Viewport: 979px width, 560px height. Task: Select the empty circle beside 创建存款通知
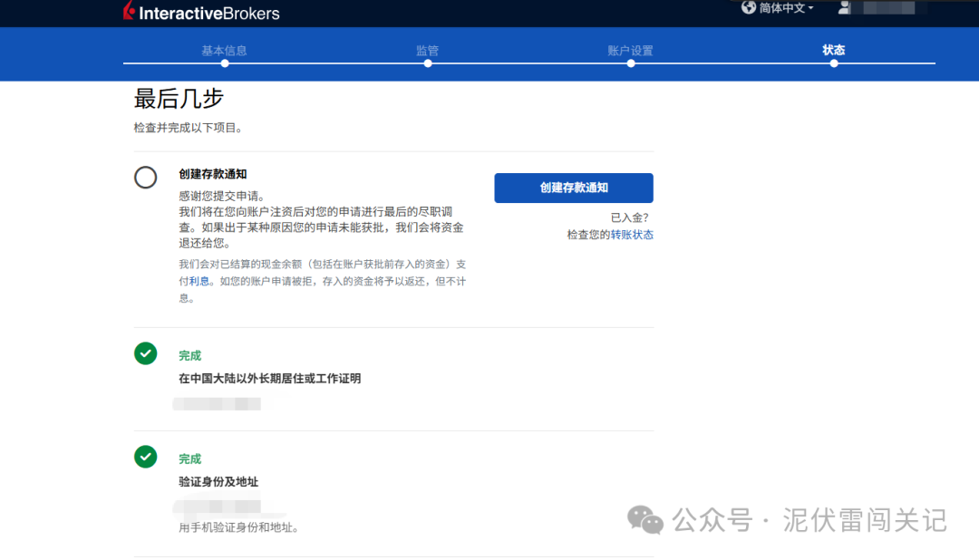click(145, 178)
